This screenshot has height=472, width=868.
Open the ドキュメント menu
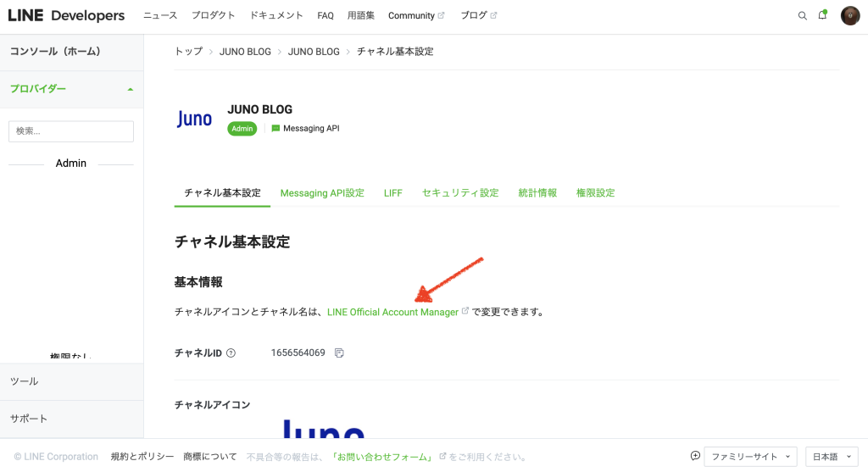tap(276, 15)
